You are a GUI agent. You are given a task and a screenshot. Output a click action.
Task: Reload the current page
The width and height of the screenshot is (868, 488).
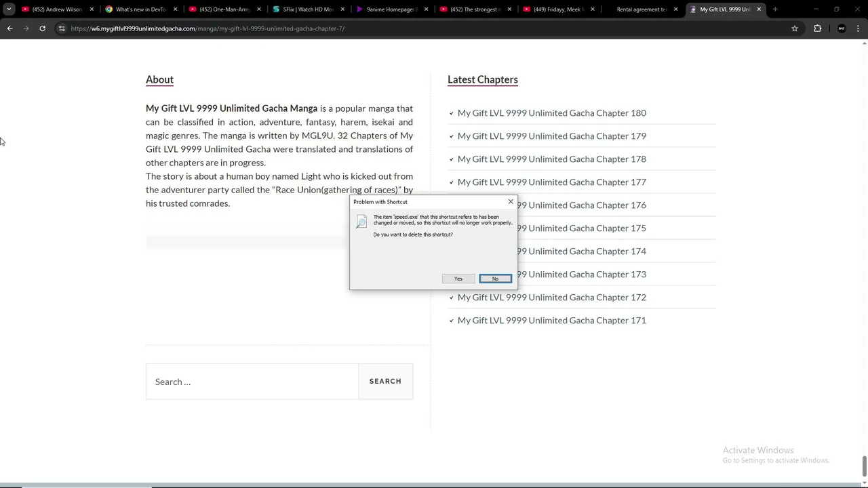pyautogui.click(x=42, y=28)
